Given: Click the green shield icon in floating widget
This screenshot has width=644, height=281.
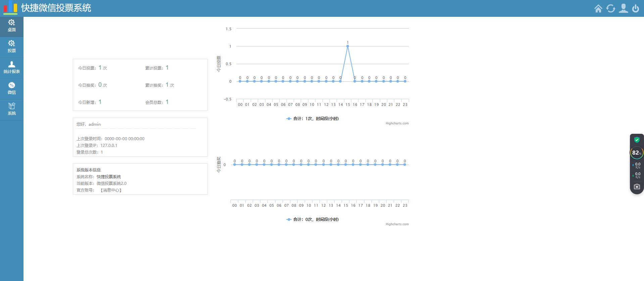Looking at the screenshot, I should coord(637,140).
